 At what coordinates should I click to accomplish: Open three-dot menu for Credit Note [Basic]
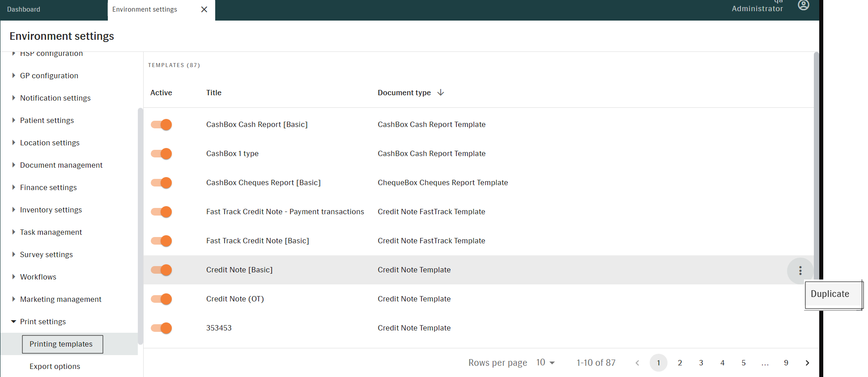pos(800,271)
